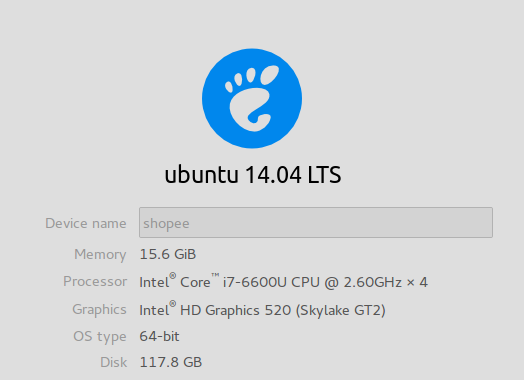Focus the Device name field containing shopee
This screenshot has height=380, width=524.
[x=316, y=223]
